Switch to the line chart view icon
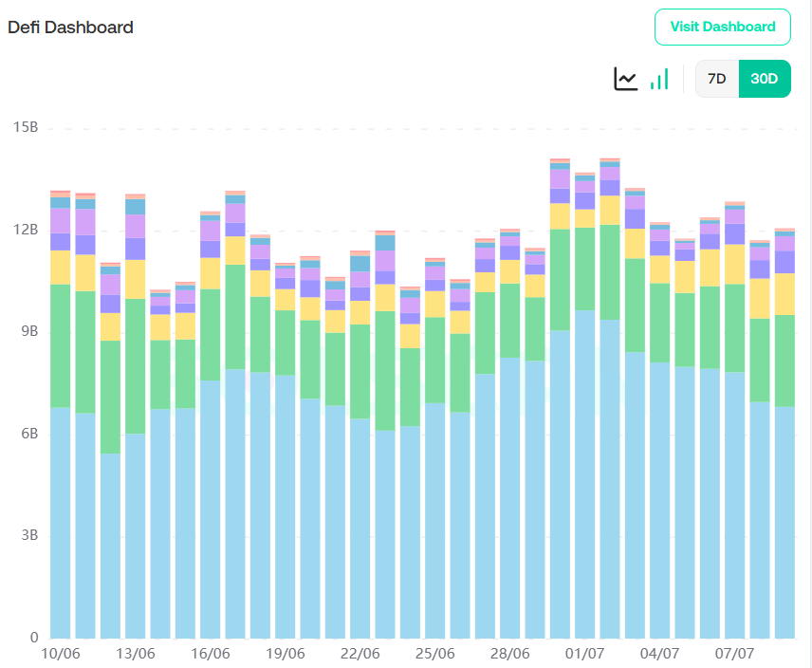Screen dimensions: 812x668 (626, 79)
